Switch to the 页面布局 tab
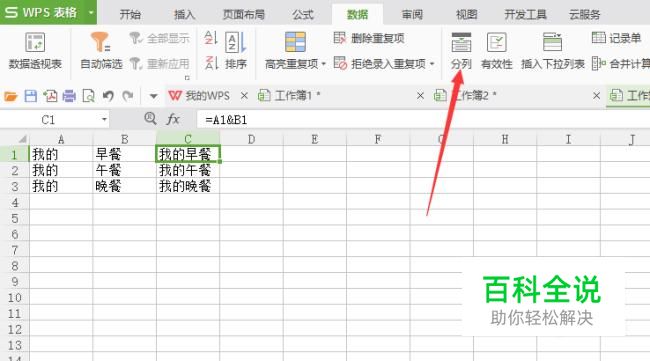This screenshot has width=650, height=361. point(243,15)
